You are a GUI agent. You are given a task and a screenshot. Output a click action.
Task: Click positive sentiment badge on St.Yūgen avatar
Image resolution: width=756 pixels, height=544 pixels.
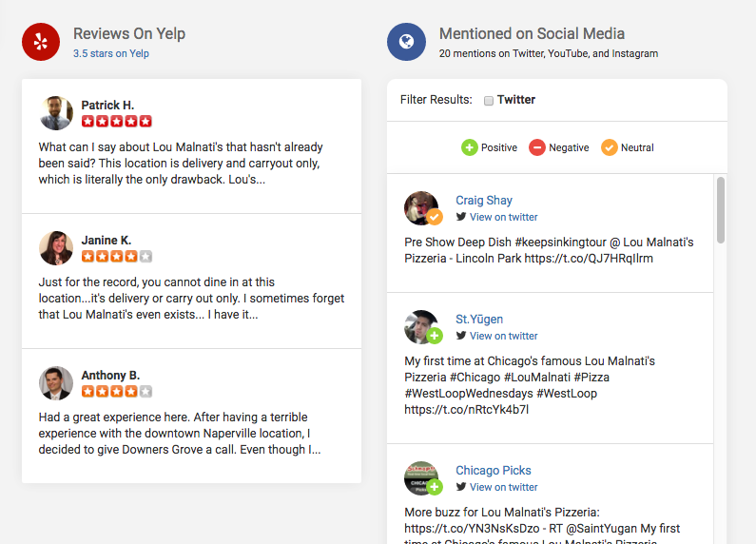435,336
